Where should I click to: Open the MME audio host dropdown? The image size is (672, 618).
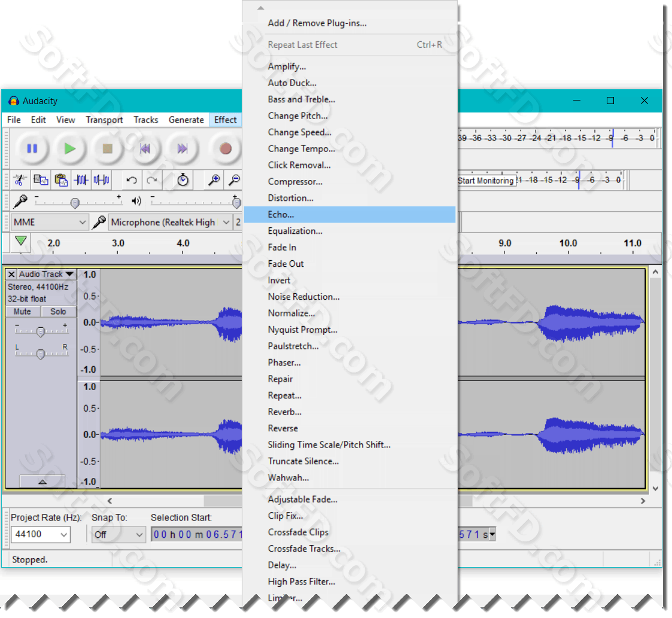click(49, 222)
